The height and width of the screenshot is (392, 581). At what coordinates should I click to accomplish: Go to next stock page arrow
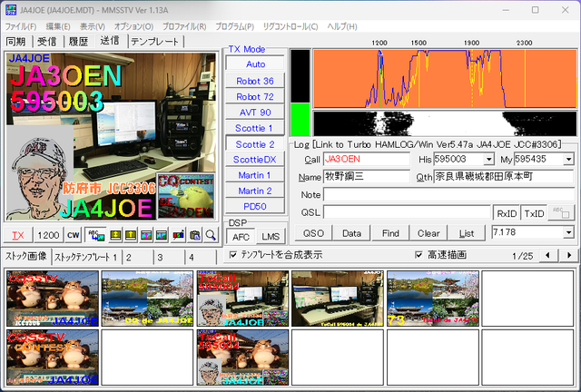tap(569, 255)
